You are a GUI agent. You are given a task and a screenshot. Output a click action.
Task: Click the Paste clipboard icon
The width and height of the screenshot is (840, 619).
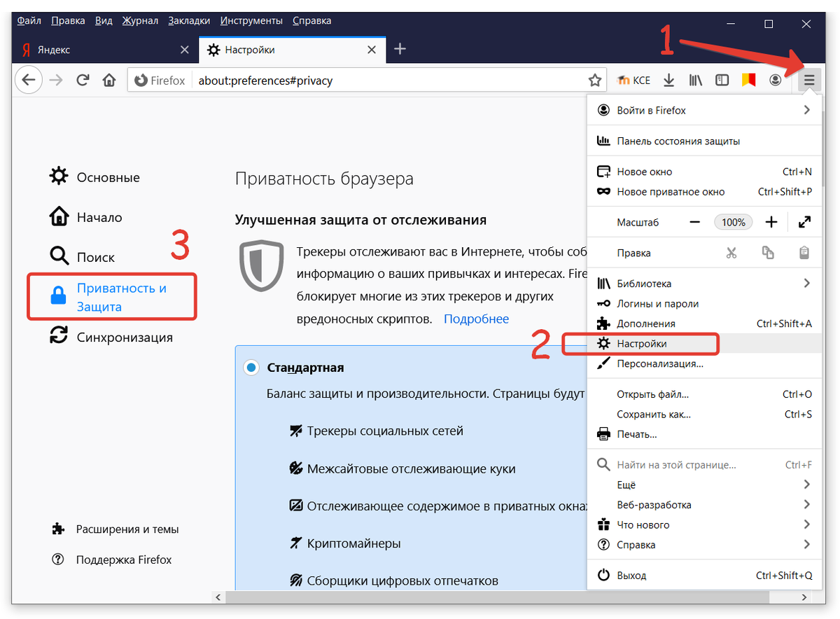coord(804,253)
